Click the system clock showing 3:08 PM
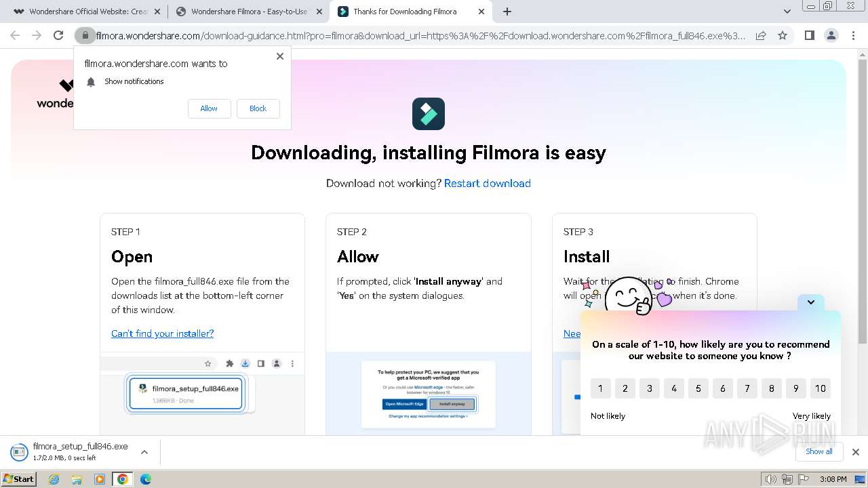 click(x=833, y=479)
